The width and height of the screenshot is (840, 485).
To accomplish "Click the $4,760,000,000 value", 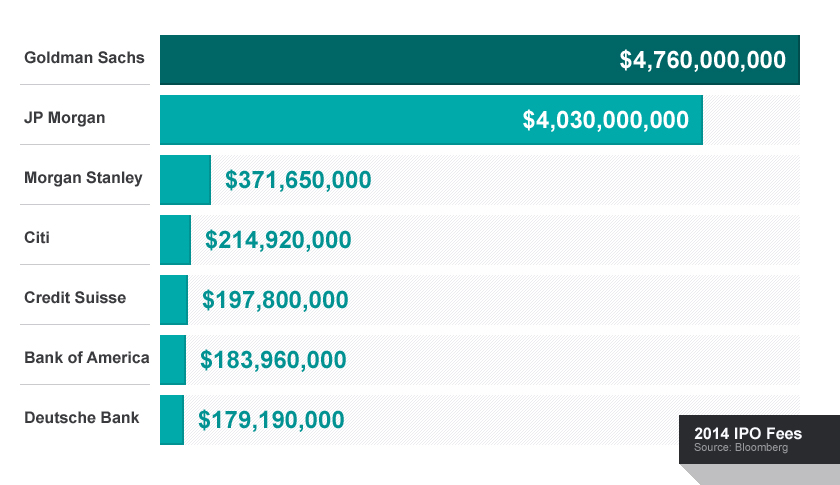I will 702,60.
